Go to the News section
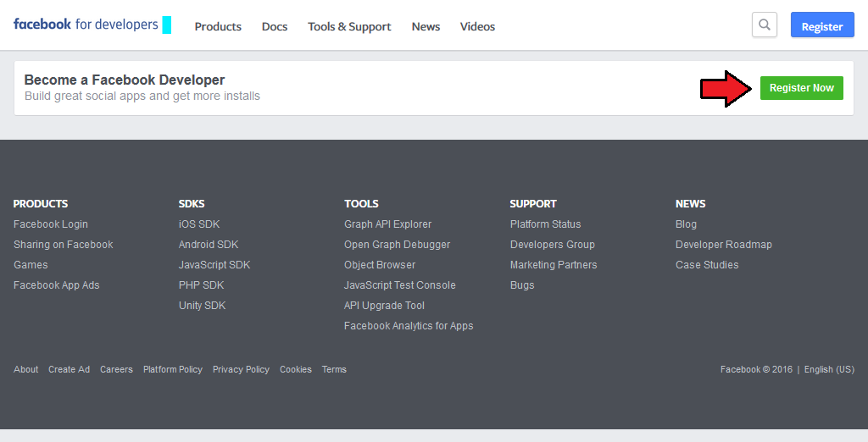This screenshot has width=868, height=442. click(x=426, y=26)
